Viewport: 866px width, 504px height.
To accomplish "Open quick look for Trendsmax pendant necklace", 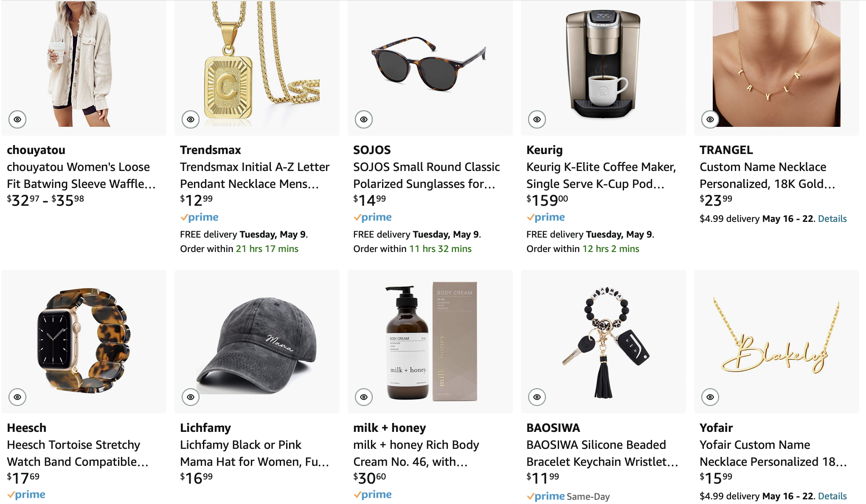I will [191, 119].
